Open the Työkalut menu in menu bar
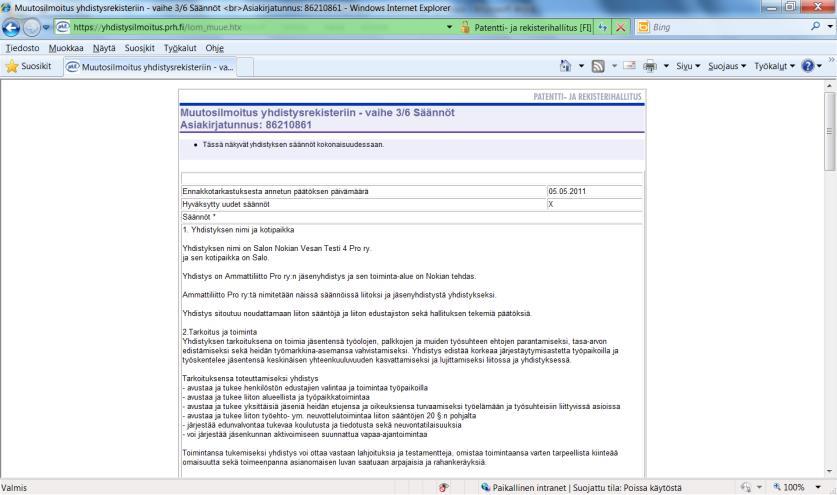Screen dimensions: 837x495 [180, 48]
